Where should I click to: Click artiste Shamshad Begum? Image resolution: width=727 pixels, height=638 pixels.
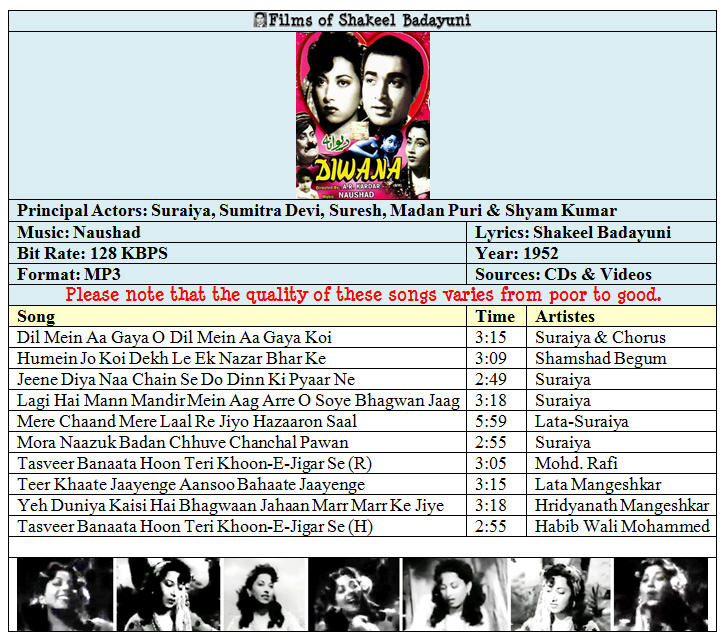pos(601,358)
